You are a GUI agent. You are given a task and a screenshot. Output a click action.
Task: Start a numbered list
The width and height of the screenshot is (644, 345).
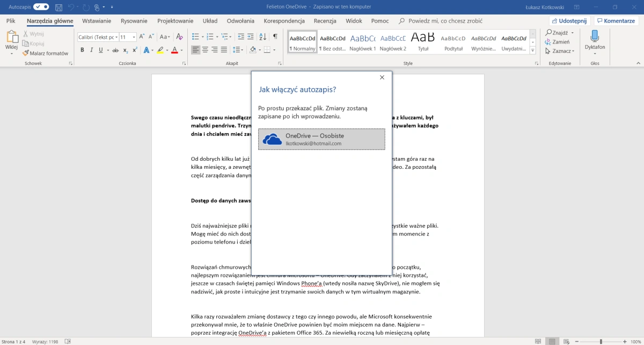click(210, 37)
